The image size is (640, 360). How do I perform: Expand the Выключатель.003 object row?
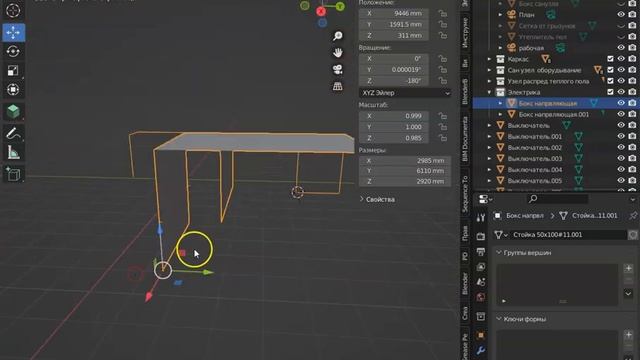489,158
